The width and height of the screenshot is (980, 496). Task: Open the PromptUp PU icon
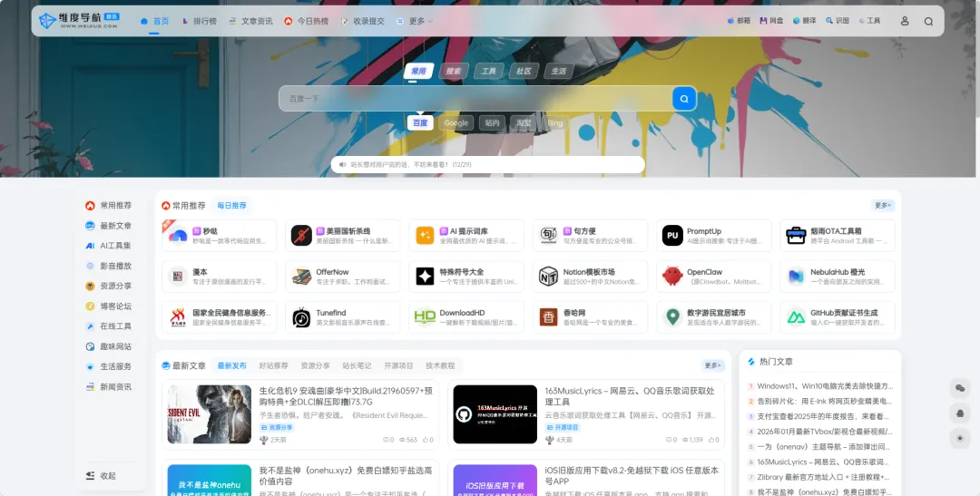672,236
